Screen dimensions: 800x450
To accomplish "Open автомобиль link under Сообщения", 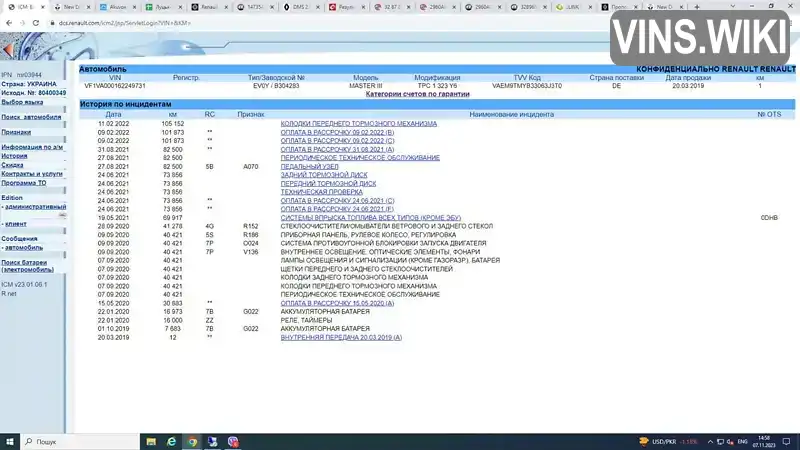I will coord(24,247).
